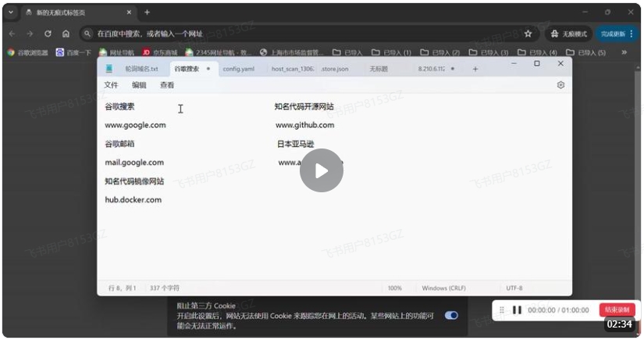Open the 100% zoom status entry
Image resolution: width=644 pixels, height=340 pixels.
[x=395, y=288]
